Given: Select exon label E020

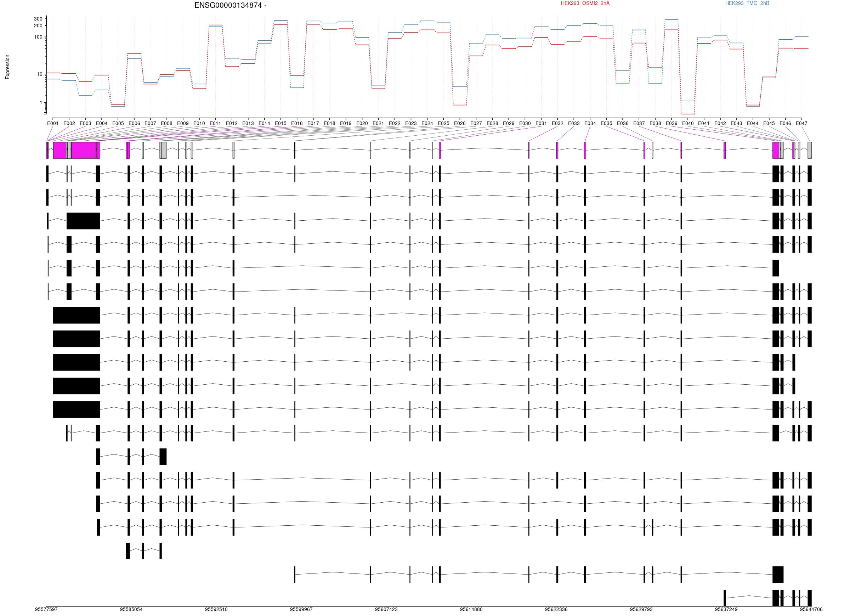Looking at the screenshot, I should (362, 123).
